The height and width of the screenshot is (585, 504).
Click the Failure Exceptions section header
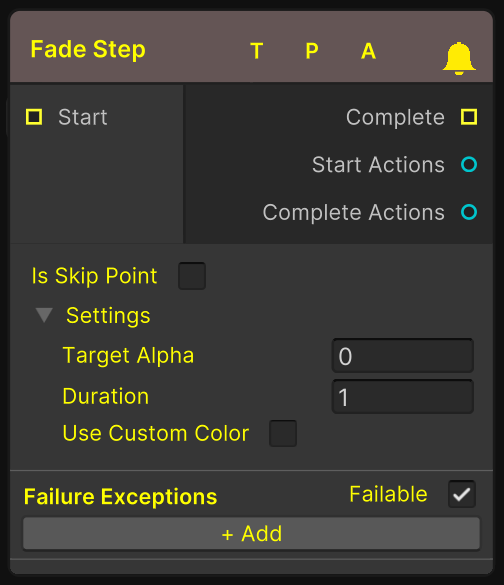[x=120, y=497]
